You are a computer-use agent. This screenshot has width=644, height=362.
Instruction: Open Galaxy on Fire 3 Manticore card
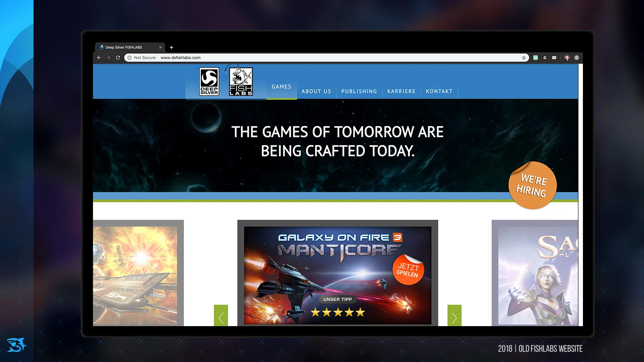click(337, 273)
